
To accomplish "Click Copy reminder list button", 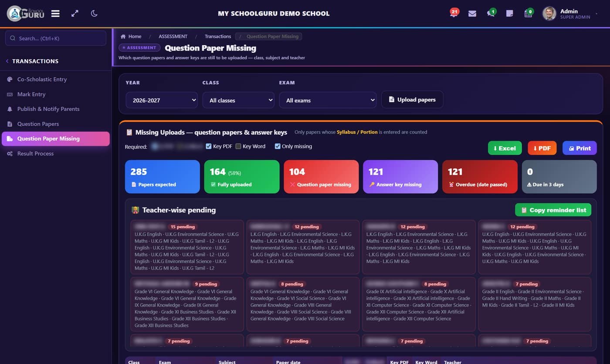I will click(x=553, y=210).
